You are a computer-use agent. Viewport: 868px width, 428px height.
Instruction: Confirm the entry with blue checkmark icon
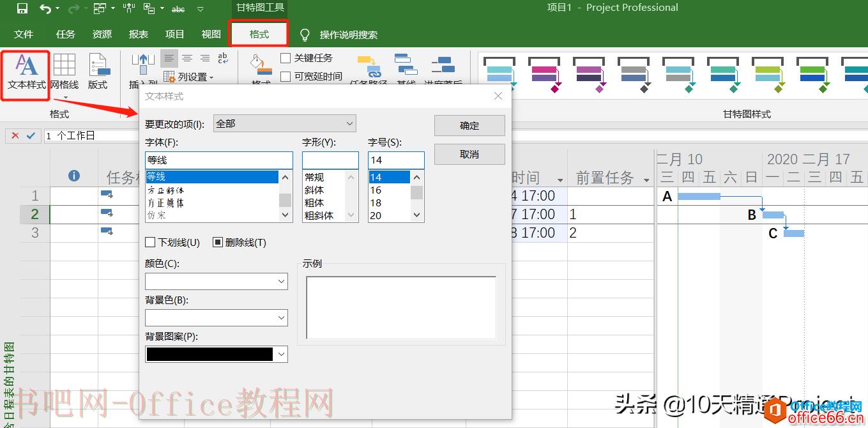click(30, 135)
